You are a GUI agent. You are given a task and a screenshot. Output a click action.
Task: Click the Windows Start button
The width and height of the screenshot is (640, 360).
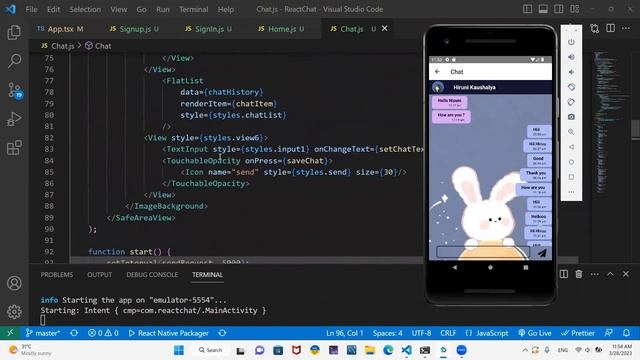(179, 350)
